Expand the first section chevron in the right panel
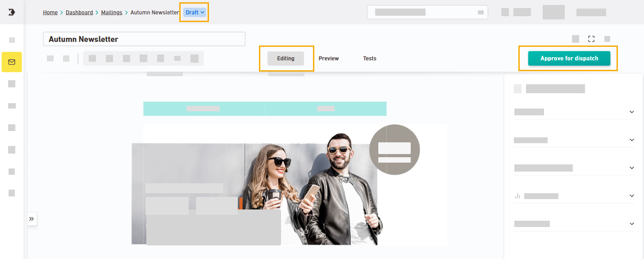 [631, 112]
